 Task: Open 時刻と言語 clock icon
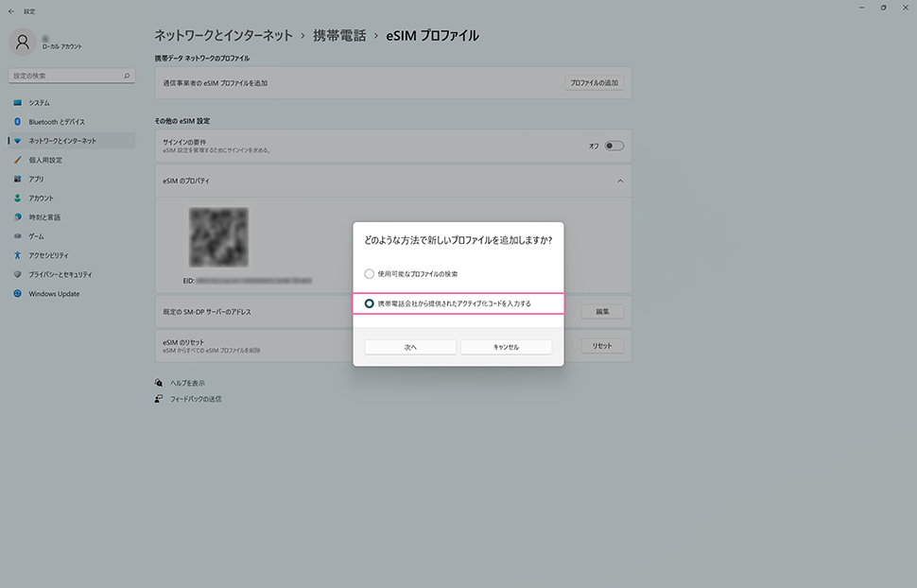[17, 217]
